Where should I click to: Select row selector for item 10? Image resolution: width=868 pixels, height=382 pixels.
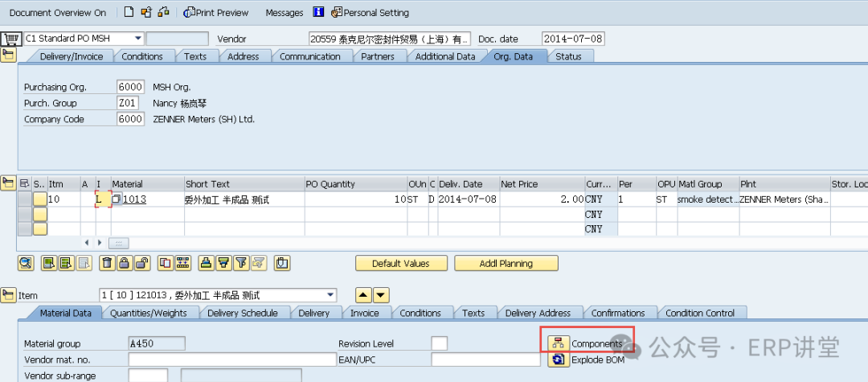point(25,199)
